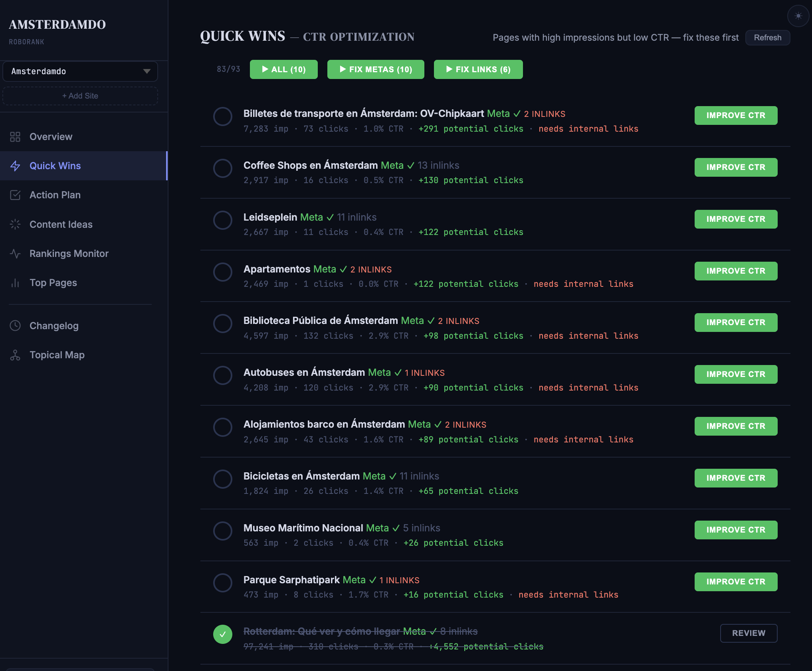Open the Action Plan menu item
Screen dimensions: 812x671
tap(55, 195)
